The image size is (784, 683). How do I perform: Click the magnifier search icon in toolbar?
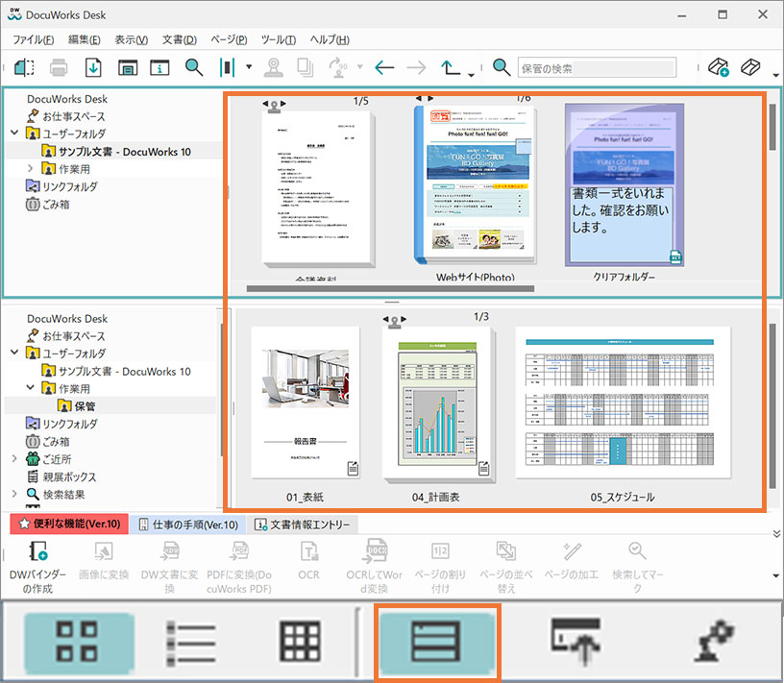pyautogui.click(x=194, y=67)
